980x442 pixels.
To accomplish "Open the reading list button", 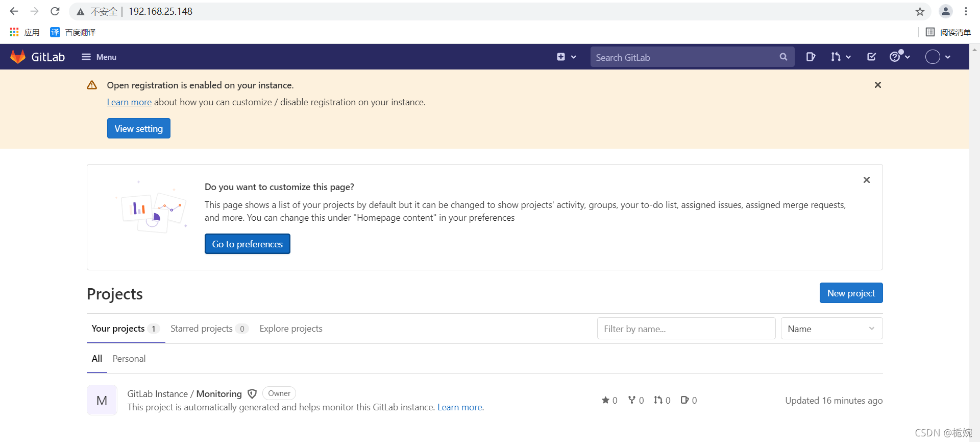I will pos(948,32).
